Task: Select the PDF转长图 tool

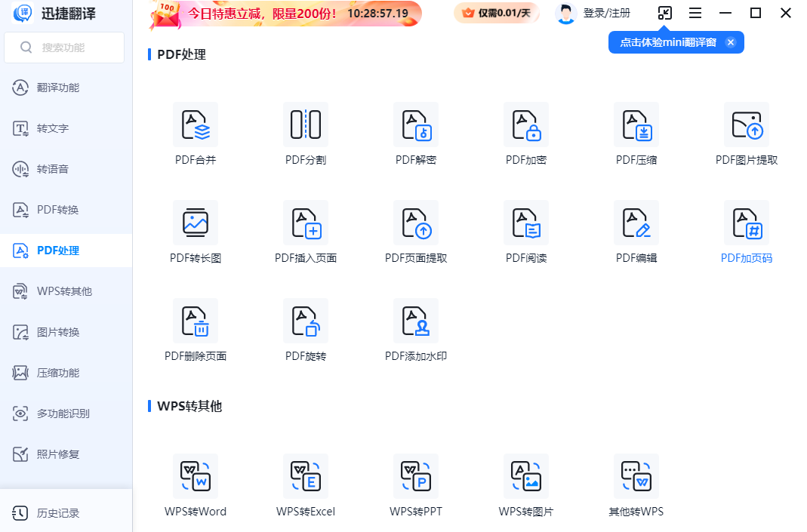Action: 196,223
